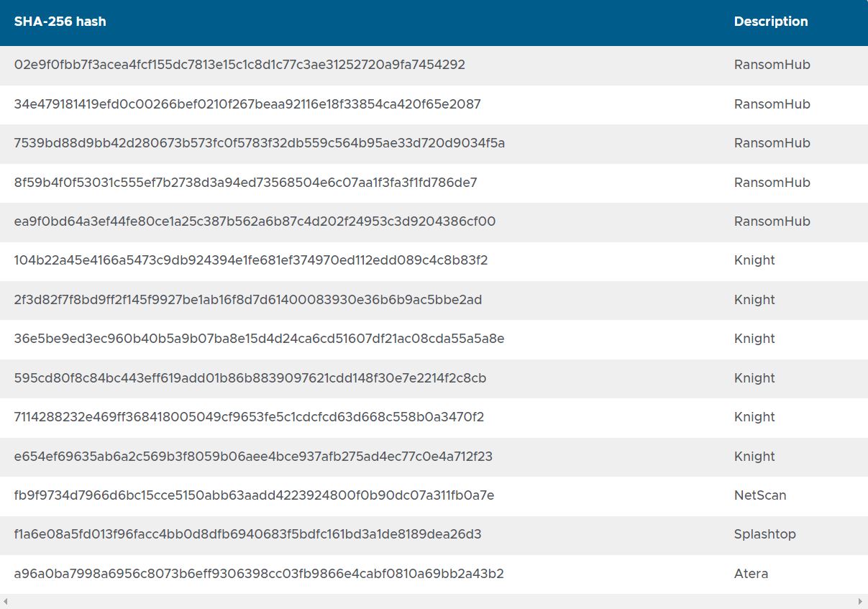Select hash starting with 36e5be9ed3ec960b

[259, 339]
